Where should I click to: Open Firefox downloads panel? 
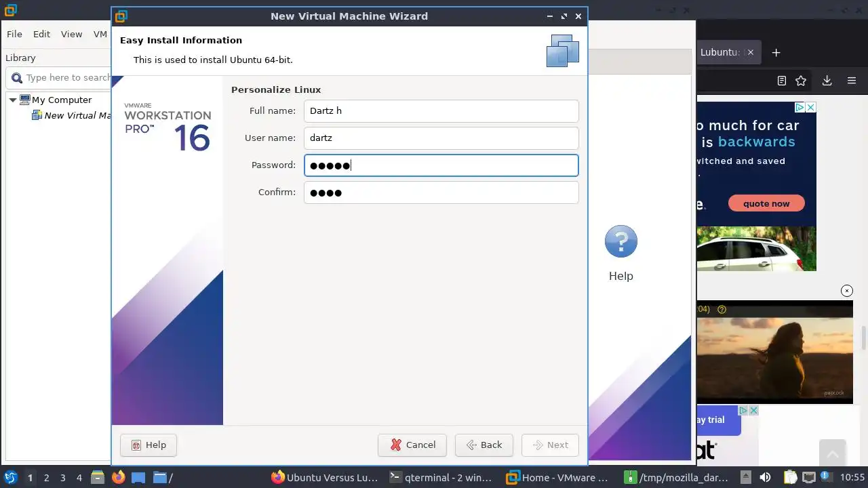pos(827,81)
